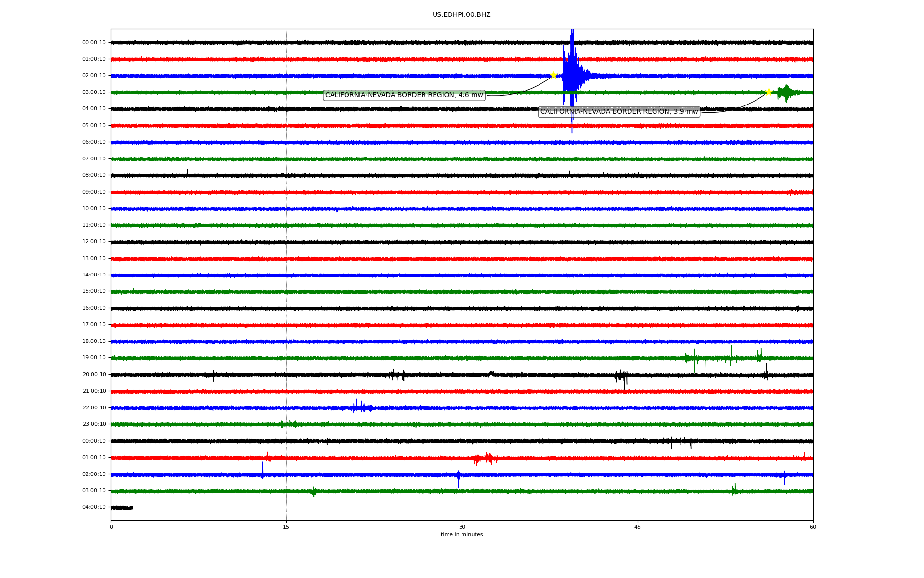Click the x-axis tick label 0

pos(111,527)
